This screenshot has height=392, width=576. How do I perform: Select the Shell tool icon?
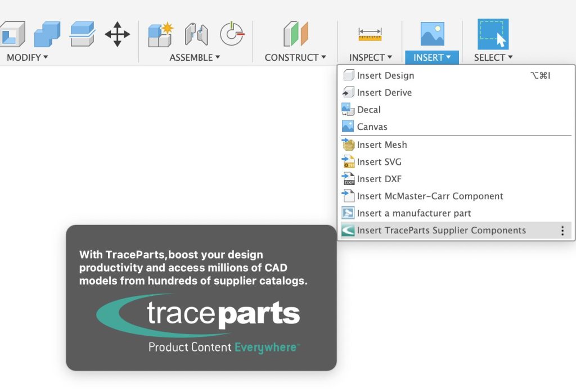coord(12,34)
